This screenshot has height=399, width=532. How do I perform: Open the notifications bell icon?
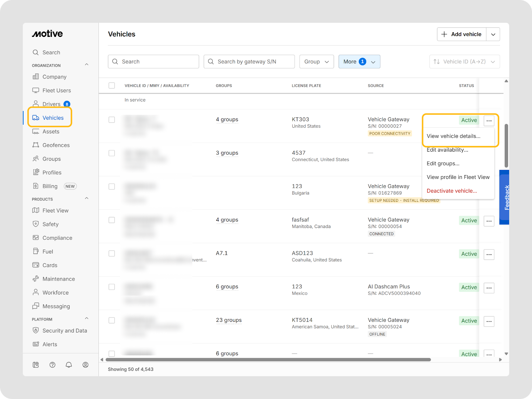[69, 365]
